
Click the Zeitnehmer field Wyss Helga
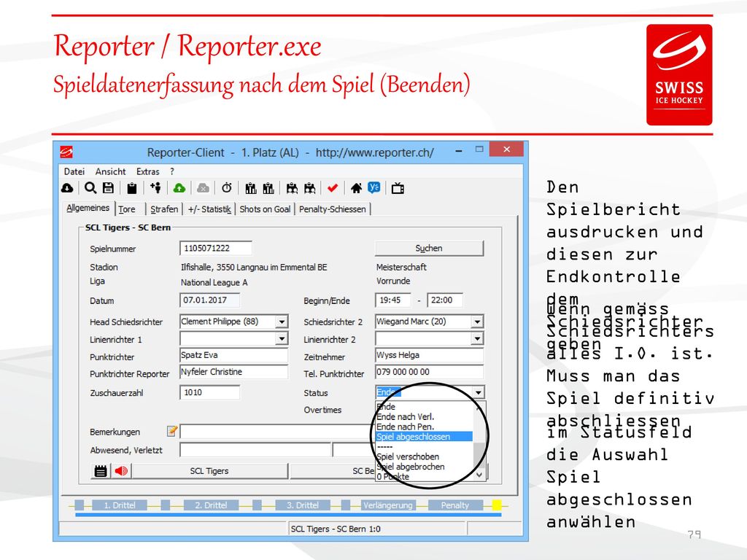point(429,355)
